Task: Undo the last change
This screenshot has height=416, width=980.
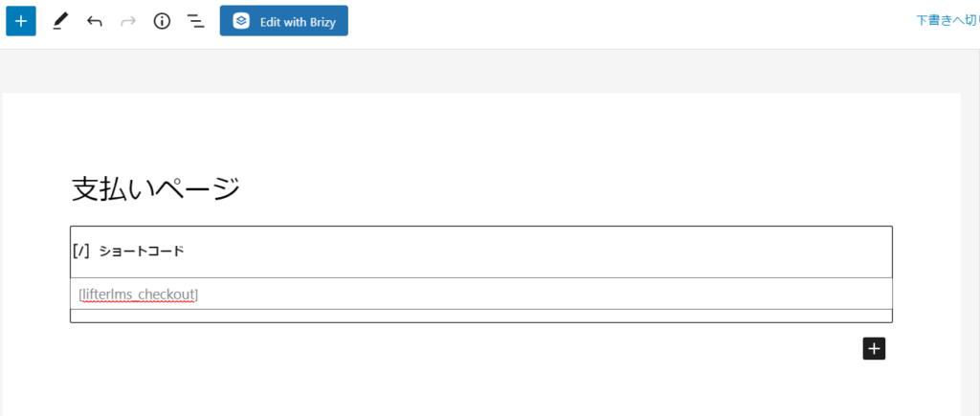Action: coord(95,21)
